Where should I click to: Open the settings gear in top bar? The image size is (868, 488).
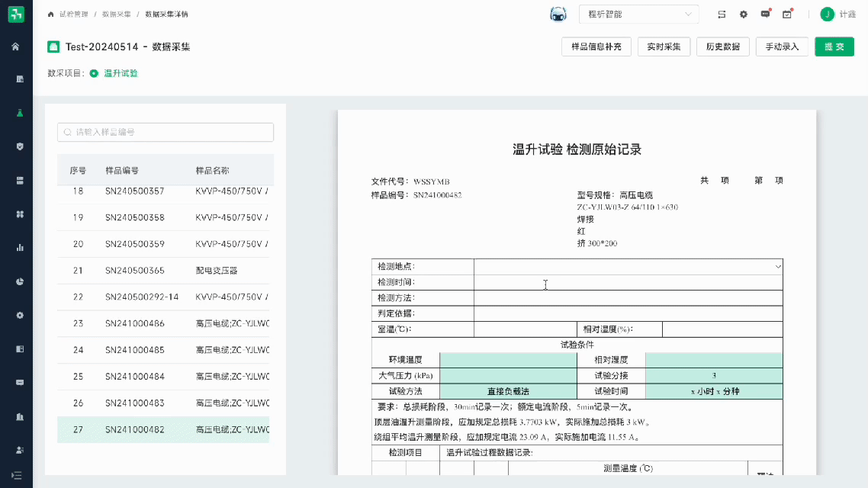click(744, 14)
